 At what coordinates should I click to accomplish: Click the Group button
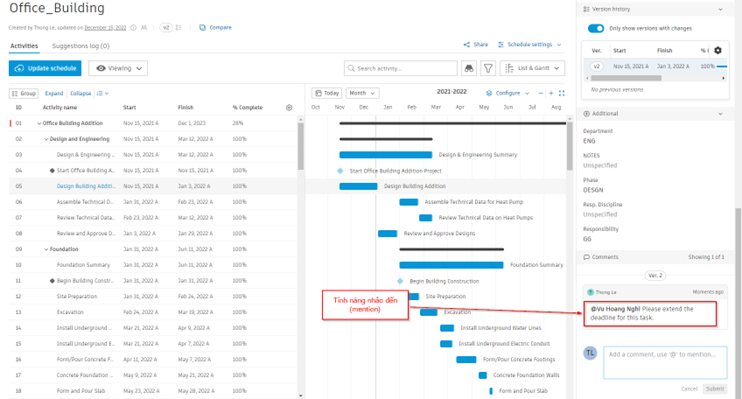(24, 93)
